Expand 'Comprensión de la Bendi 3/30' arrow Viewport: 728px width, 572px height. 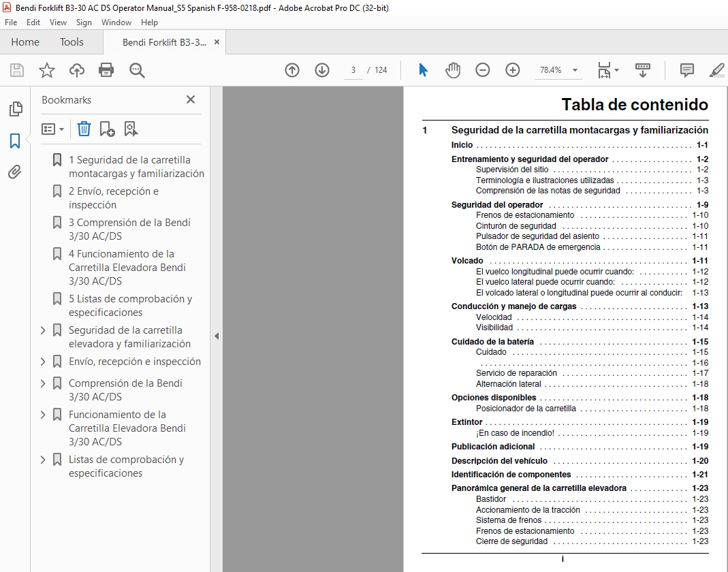pos(43,383)
